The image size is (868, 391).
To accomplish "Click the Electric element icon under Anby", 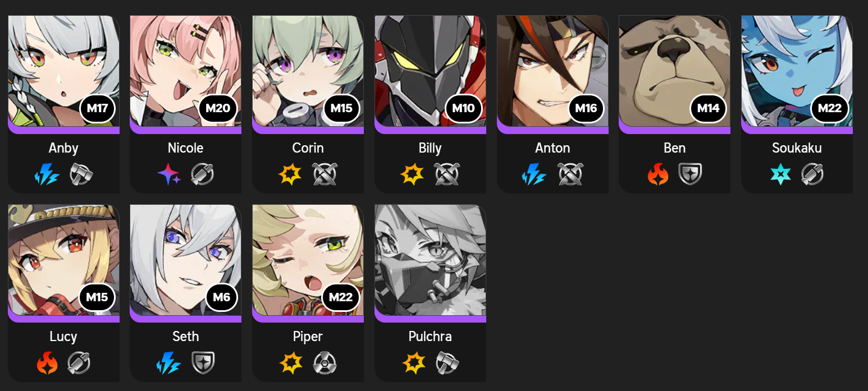I will (46, 174).
